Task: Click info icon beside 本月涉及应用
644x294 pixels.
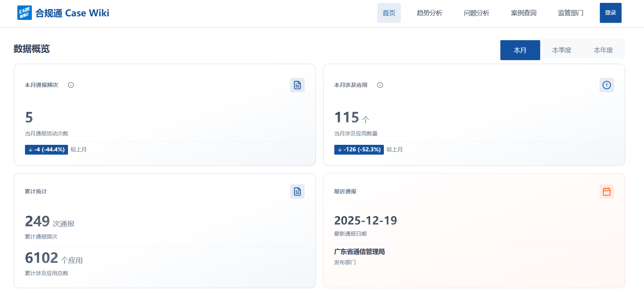Action: pos(380,85)
